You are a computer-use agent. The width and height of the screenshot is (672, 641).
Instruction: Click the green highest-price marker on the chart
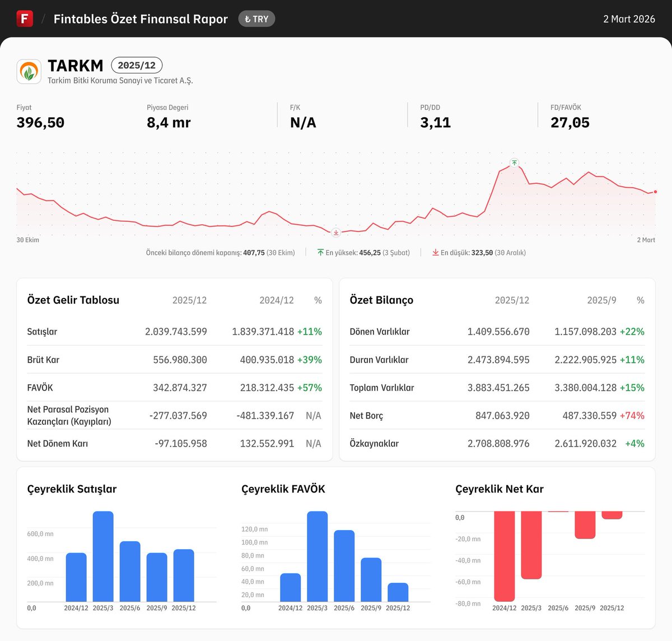[514, 163]
